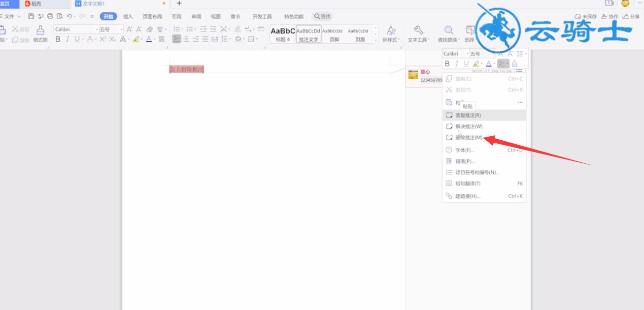Switch to the 开发工具 ribbon tab
Screen dimensions: 644x310
click(x=262, y=16)
